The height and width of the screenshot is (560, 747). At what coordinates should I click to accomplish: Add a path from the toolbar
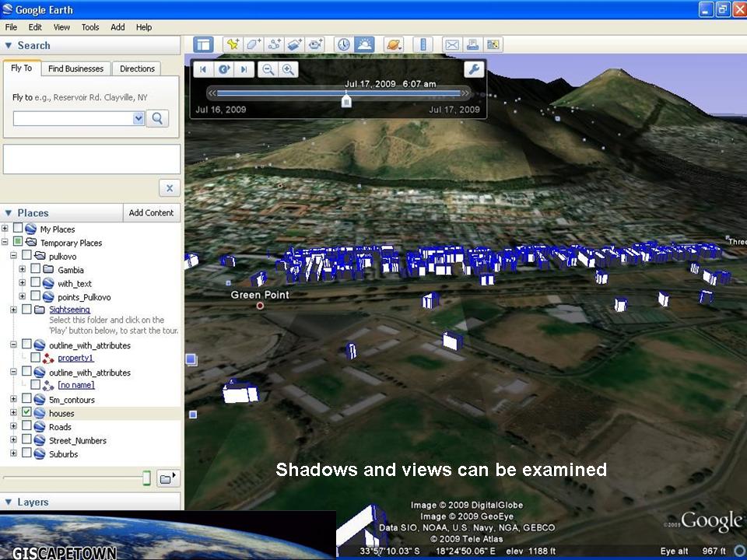click(274, 45)
